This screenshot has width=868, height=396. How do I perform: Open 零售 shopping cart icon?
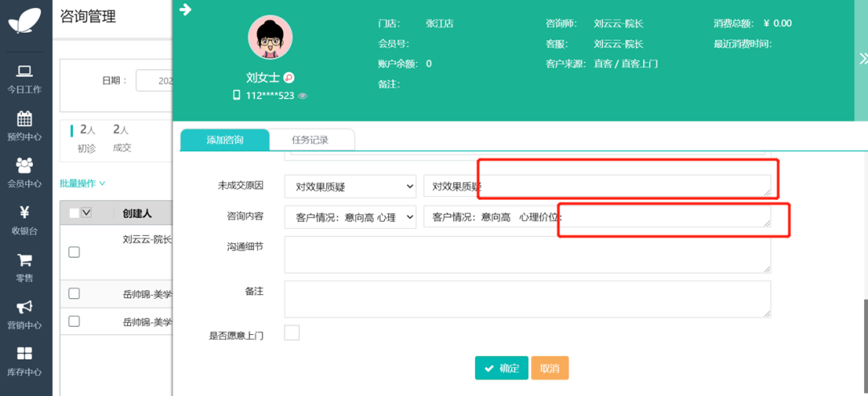click(24, 267)
